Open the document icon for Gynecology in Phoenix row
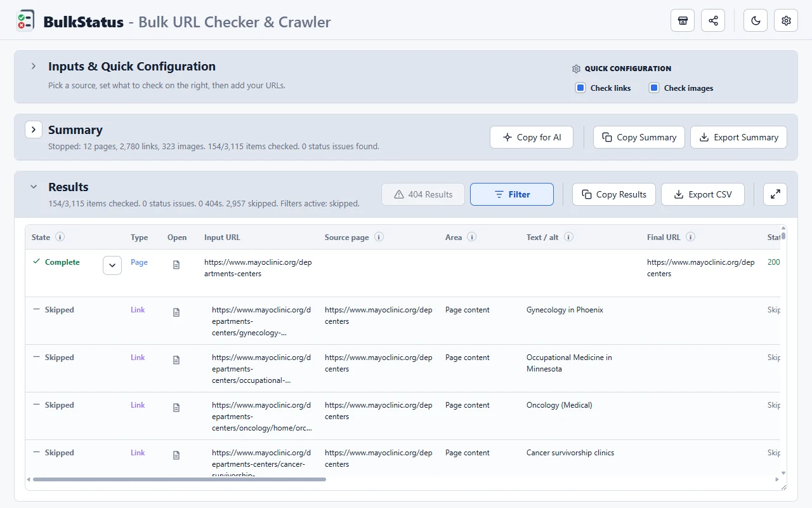Viewport: 812px width, 508px height. click(x=176, y=312)
